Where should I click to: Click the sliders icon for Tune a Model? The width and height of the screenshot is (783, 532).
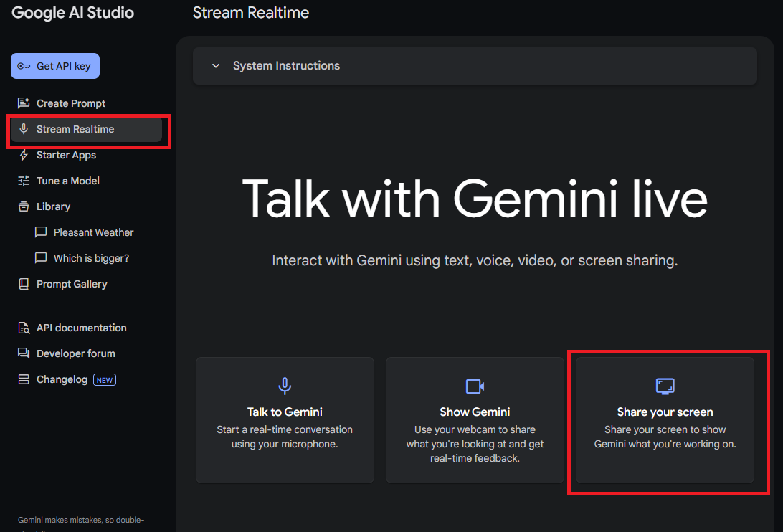click(24, 181)
